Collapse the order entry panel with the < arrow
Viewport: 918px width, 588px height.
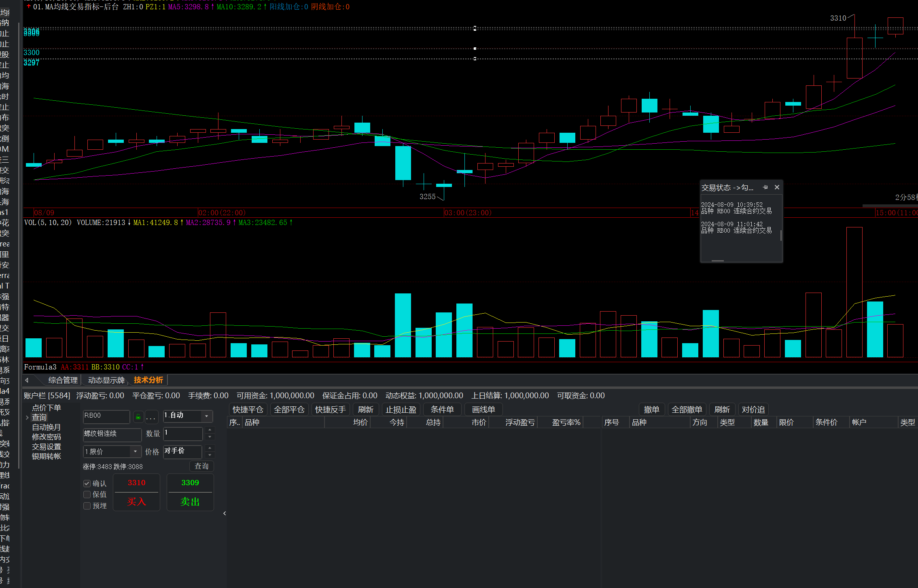point(225,514)
